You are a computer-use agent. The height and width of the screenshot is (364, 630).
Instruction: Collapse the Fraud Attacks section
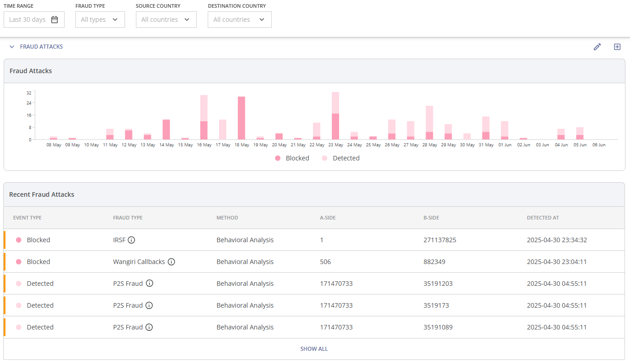tap(12, 47)
